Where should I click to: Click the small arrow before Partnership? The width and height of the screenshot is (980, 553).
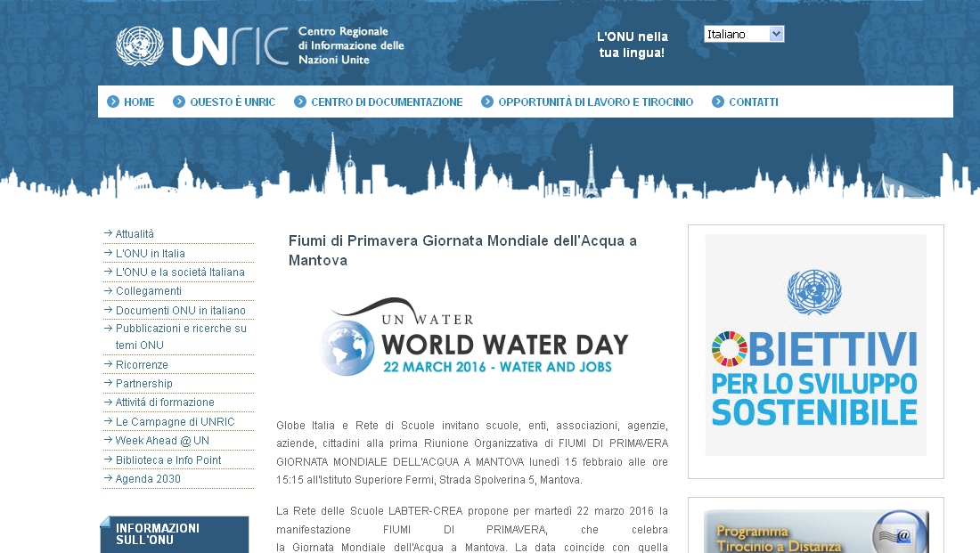pyautogui.click(x=108, y=383)
